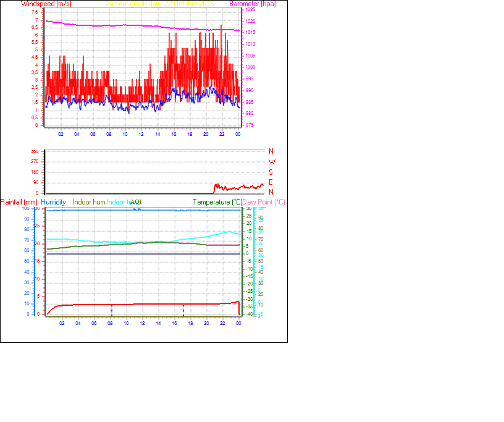Click the 7,5 windspeed scale value

pyautogui.click(x=35, y=12)
